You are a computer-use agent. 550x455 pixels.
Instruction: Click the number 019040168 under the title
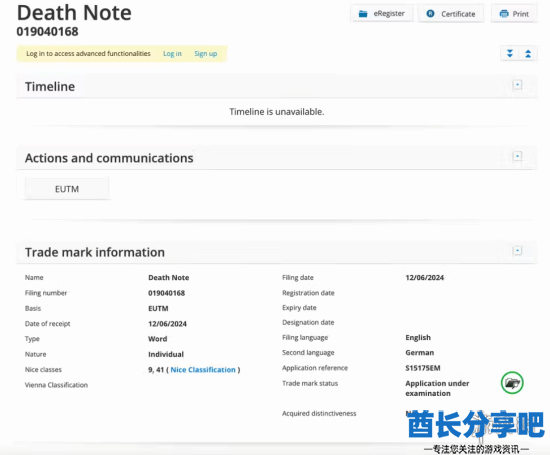pyautogui.click(x=47, y=32)
